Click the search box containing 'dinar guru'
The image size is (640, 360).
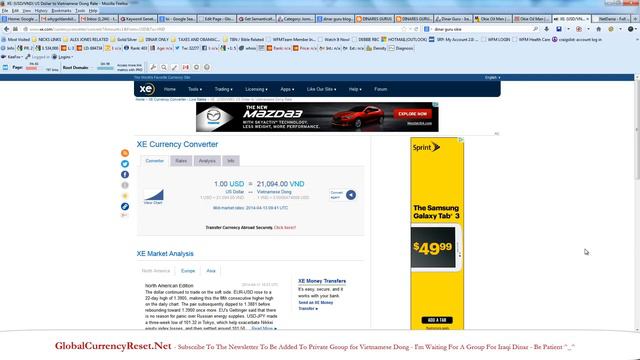pyautogui.click(x=482, y=29)
